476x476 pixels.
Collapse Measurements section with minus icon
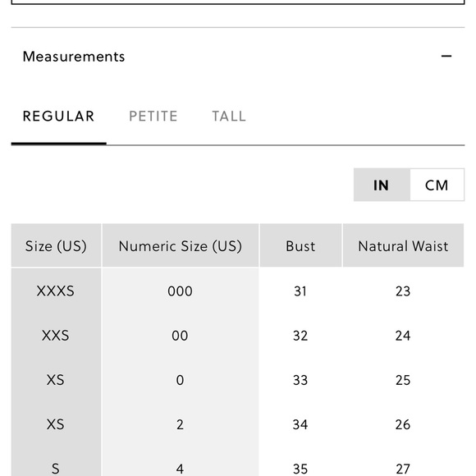pos(446,56)
